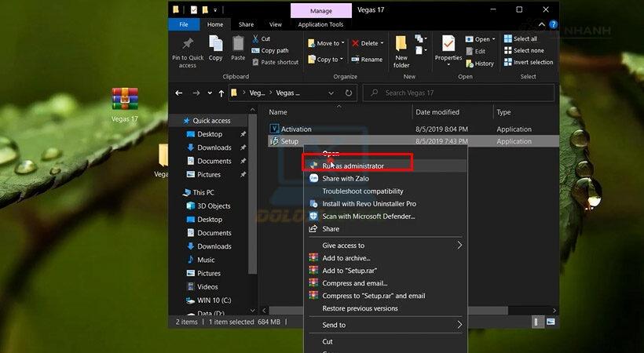The width and height of the screenshot is (644, 353).
Task: Choose Run as administrator
Action: pyautogui.click(x=353, y=166)
